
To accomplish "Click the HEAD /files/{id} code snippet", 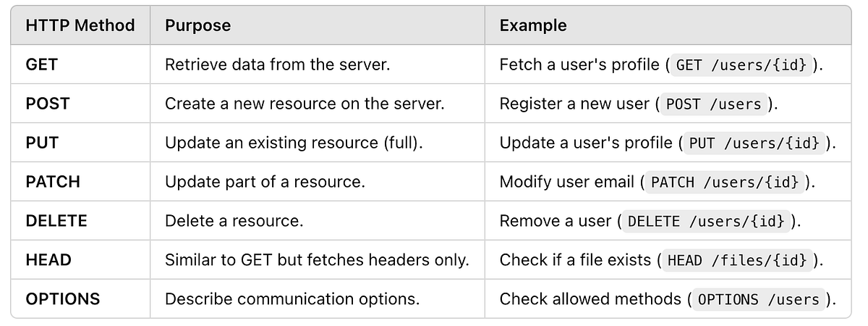I will click(x=736, y=259).
